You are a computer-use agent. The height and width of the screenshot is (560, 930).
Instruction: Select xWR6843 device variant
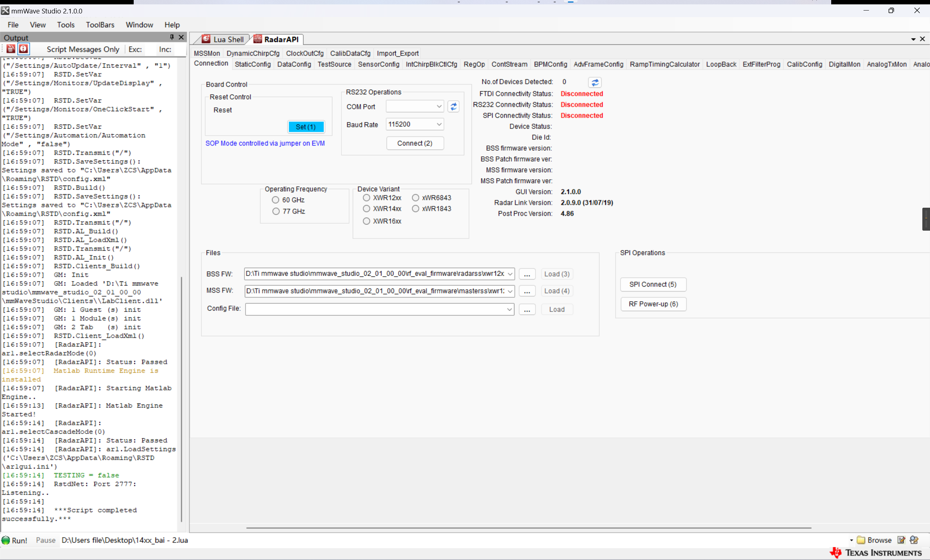[x=415, y=198]
